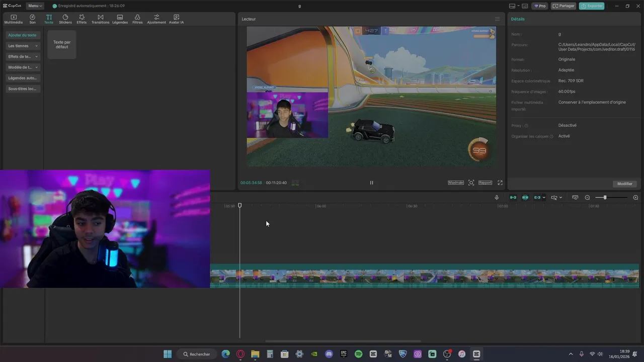Open Légendes auto option

pos(23,78)
